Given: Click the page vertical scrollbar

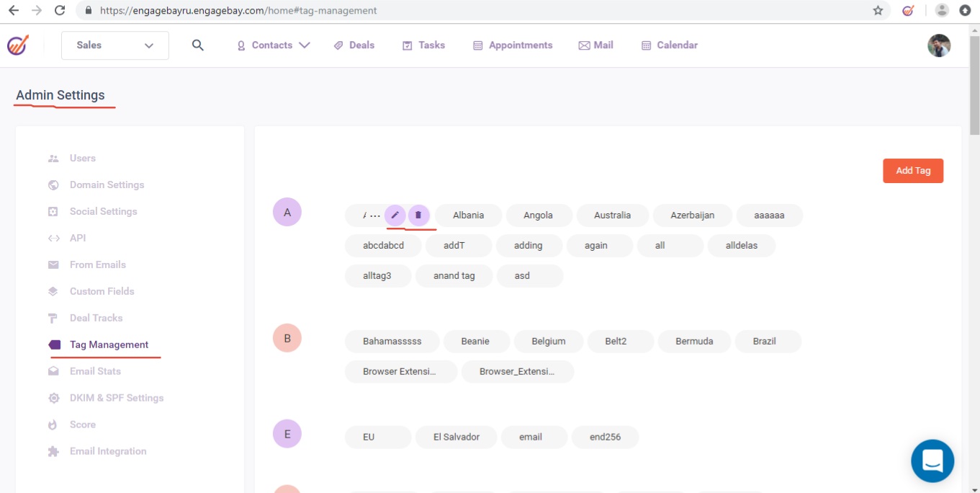Looking at the screenshot, I should 974,86.
